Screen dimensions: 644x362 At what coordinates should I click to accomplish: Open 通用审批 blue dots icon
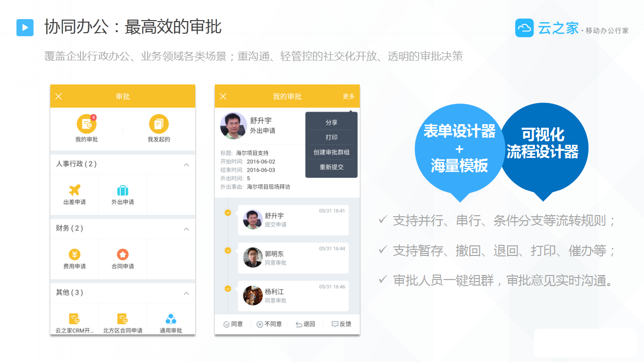click(171, 319)
